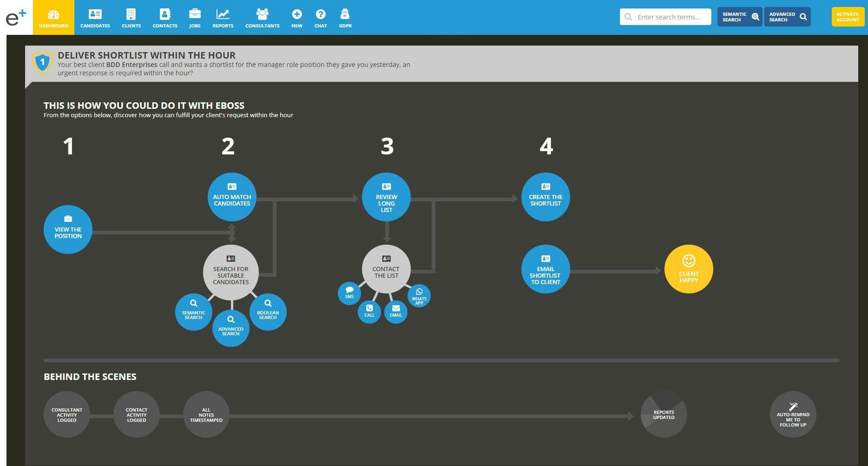
Task: Open the Advanced Search tool
Action: click(x=787, y=17)
